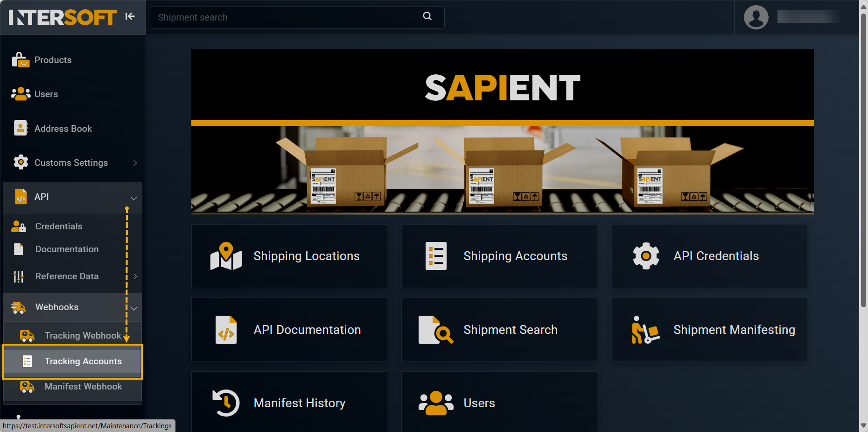Click the Users group icon in sidebar
The image size is (868, 432).
[x=21, y=94]
